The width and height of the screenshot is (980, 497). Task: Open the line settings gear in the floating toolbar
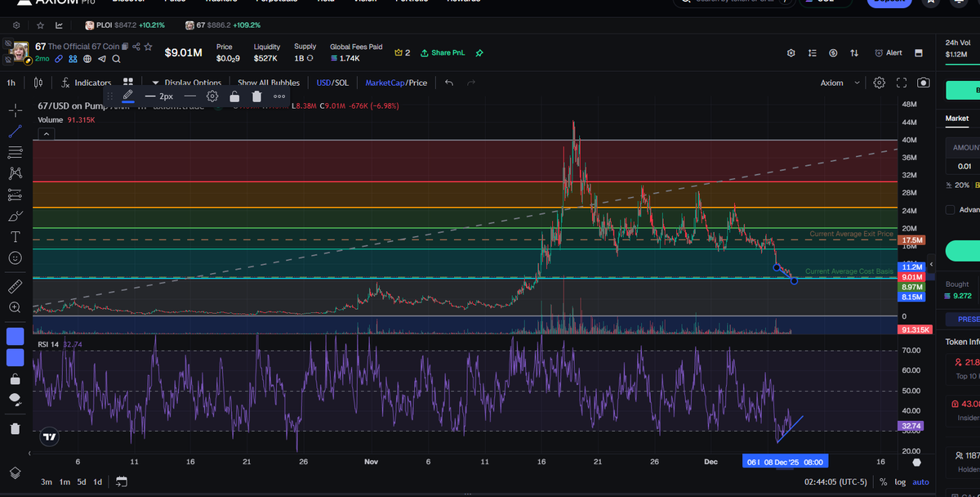click(x=212, y=96)
